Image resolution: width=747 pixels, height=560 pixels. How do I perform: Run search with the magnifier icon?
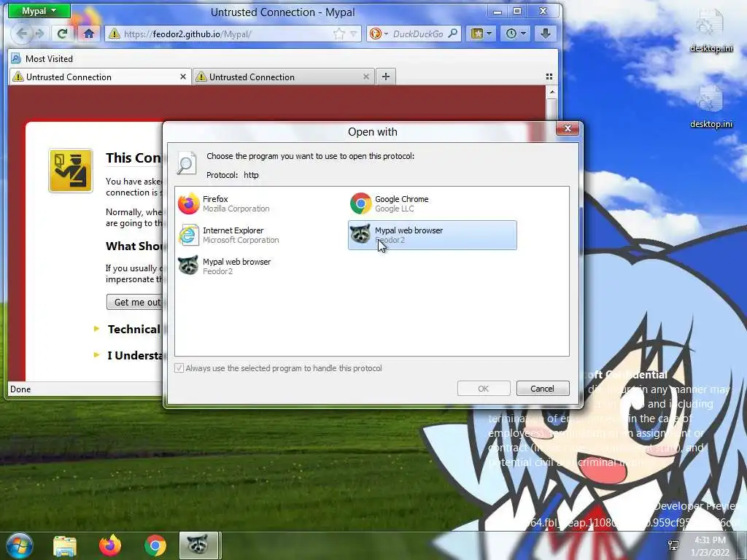[453, 34]
